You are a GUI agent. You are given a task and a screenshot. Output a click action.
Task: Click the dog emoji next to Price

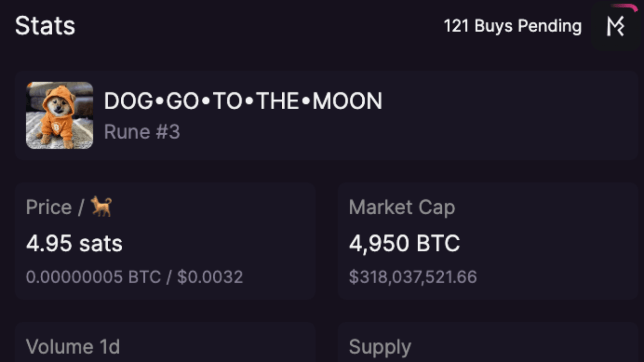click(100, 206)
